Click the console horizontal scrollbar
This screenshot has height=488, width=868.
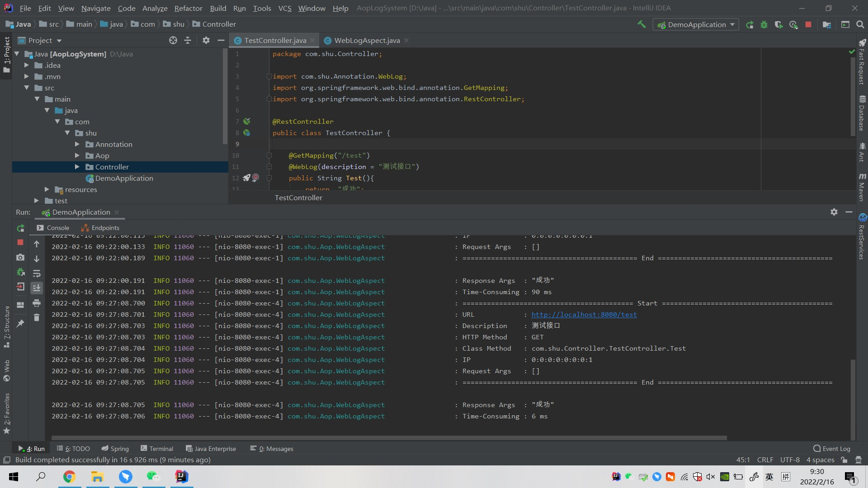pyautogui.click(x=389, y=438)
